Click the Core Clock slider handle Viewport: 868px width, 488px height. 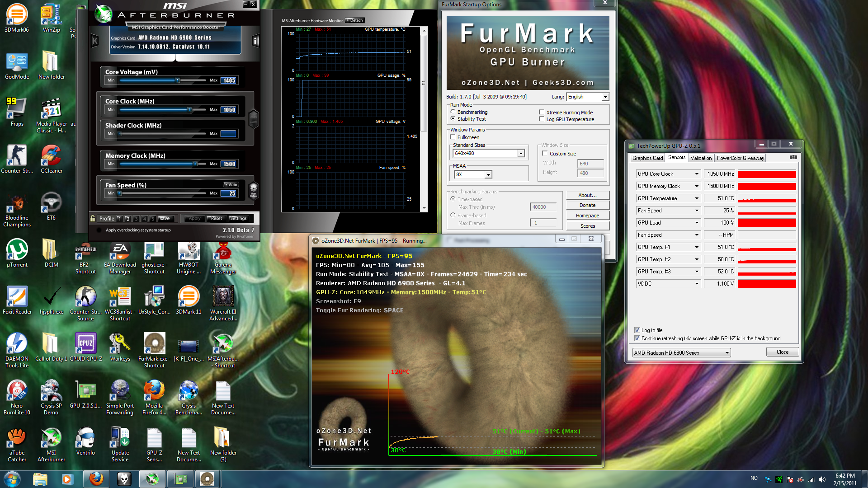(x=190, y=109)
